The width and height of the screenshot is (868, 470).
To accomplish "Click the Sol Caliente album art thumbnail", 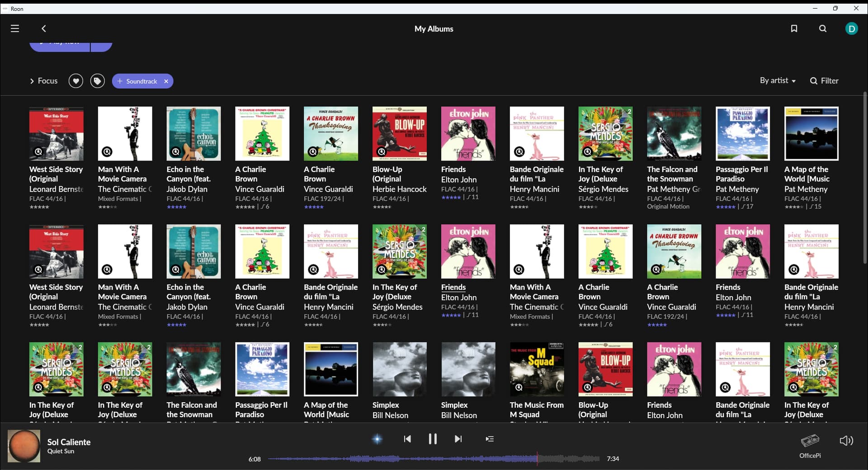I will [x=24, y=446].
